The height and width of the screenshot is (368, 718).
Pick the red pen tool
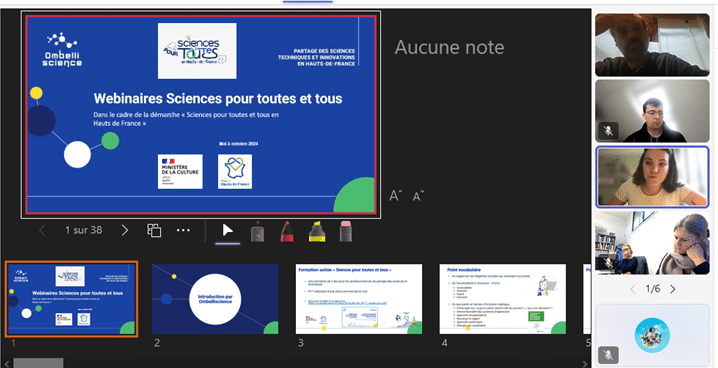pyautogui.click(x=287, y=231)
